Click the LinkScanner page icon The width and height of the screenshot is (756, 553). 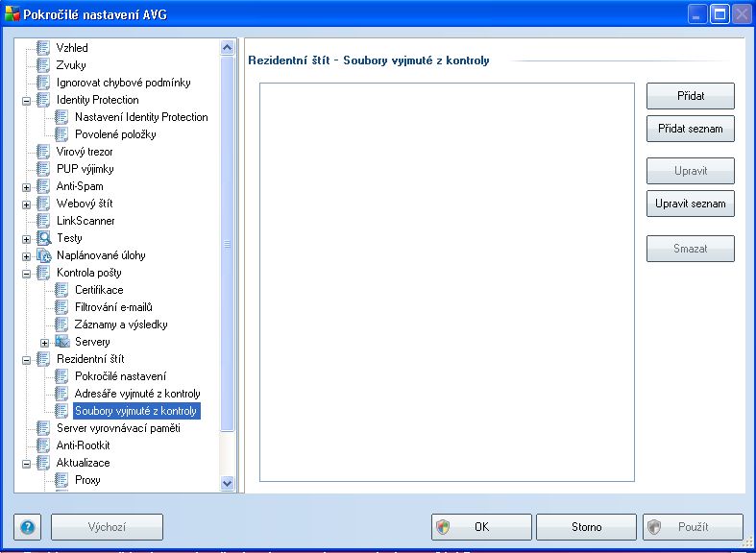coord(43,221)
